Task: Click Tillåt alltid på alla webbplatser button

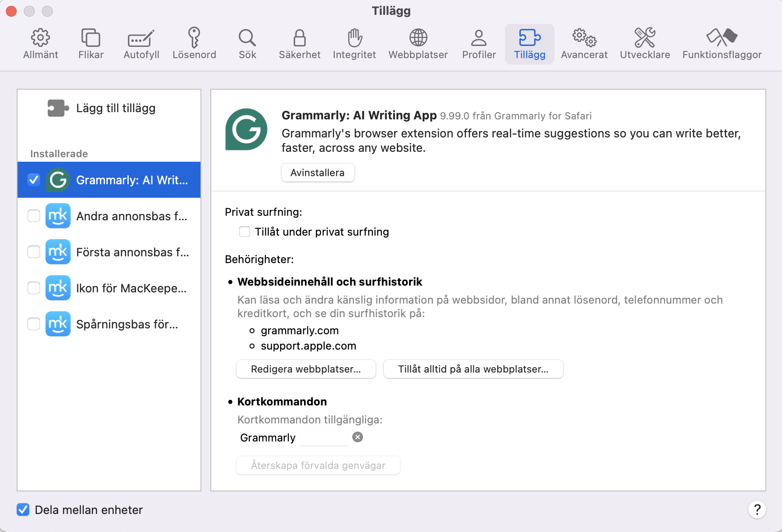Action: pos(473,369)
